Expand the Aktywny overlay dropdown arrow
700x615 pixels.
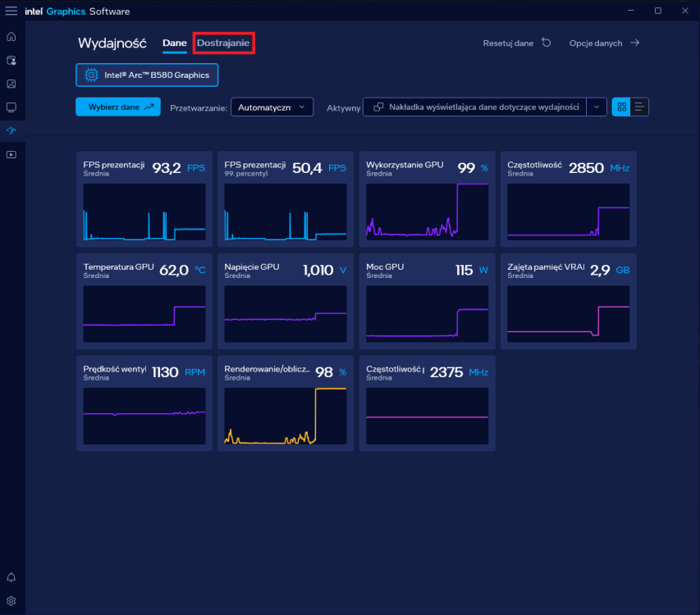[x=597, y=107]
